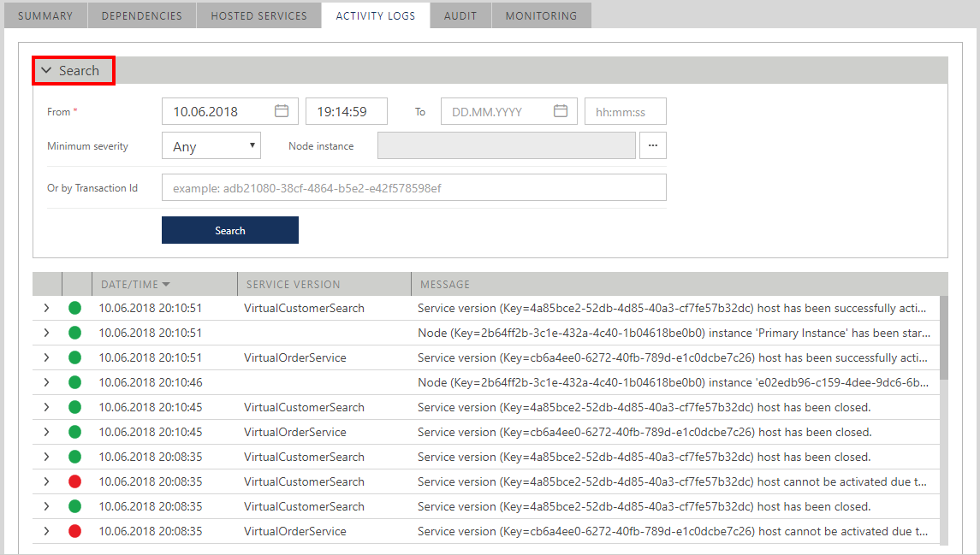Open the Hosted Services tab

coord(258,15)
